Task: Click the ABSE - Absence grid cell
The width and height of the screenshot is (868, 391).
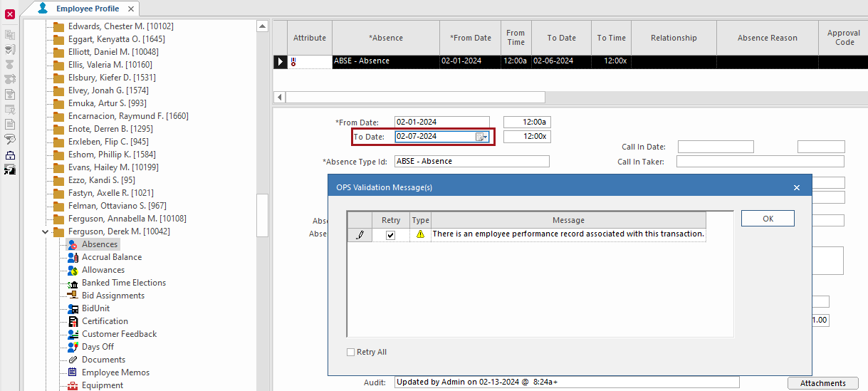Action: 386,61
